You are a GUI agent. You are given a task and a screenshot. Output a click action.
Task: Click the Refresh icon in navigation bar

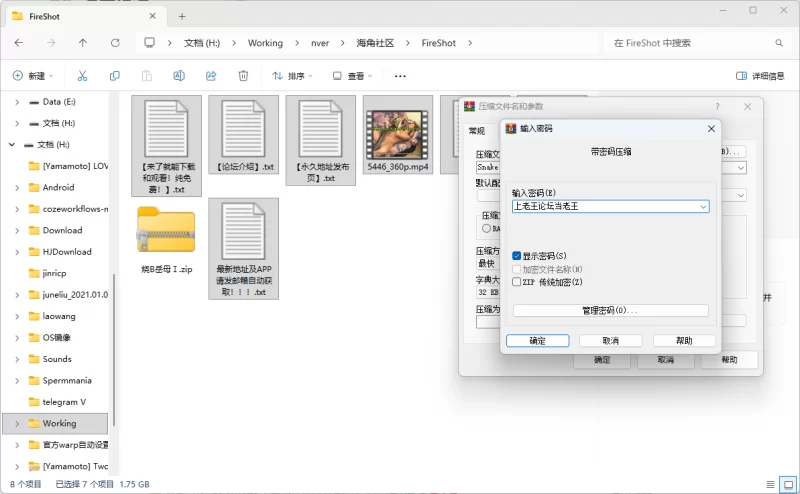pos(115,43)
